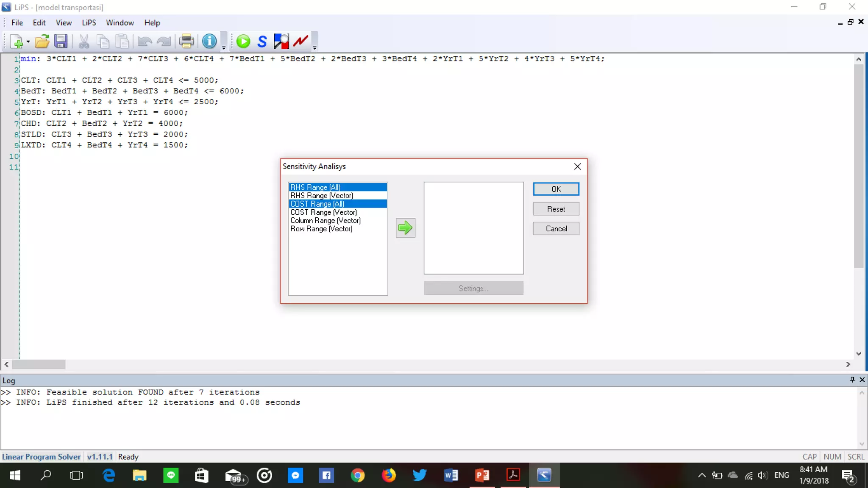Open the View menu
The height and width of the screenshot is (488, 868).
[64, 23]
